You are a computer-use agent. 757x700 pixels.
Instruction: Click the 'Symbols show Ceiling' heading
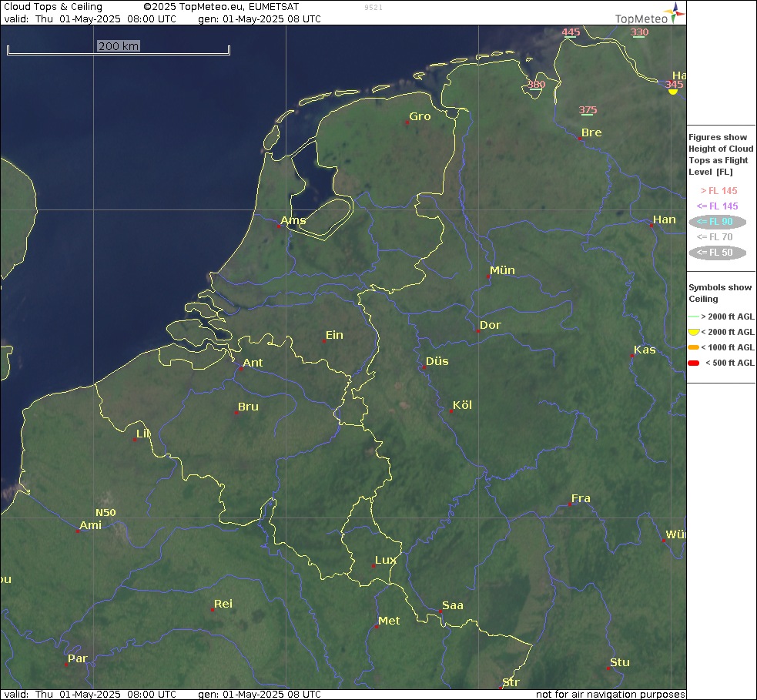click(720, 293)
